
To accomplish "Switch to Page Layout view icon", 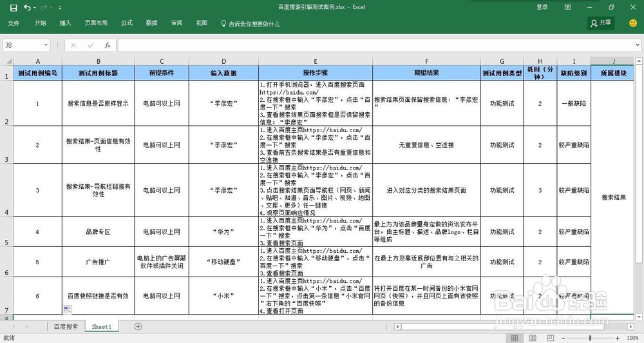I will click(533, 338).
